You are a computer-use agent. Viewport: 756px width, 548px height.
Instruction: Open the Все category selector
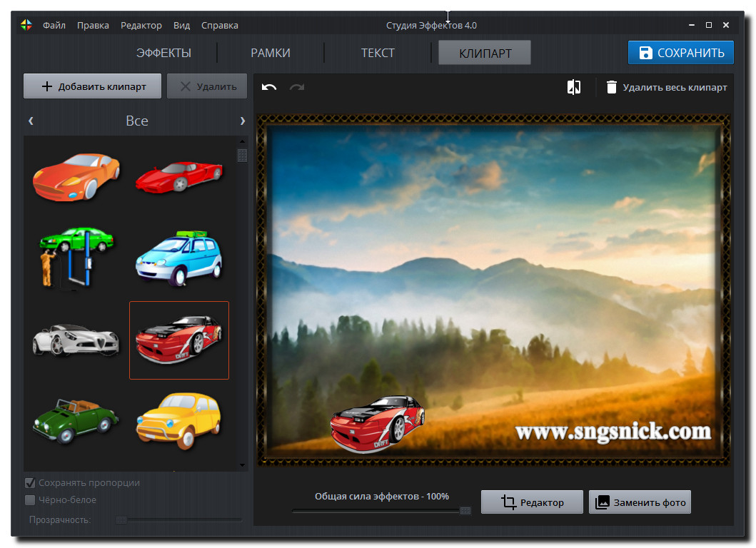pos(136,121)
